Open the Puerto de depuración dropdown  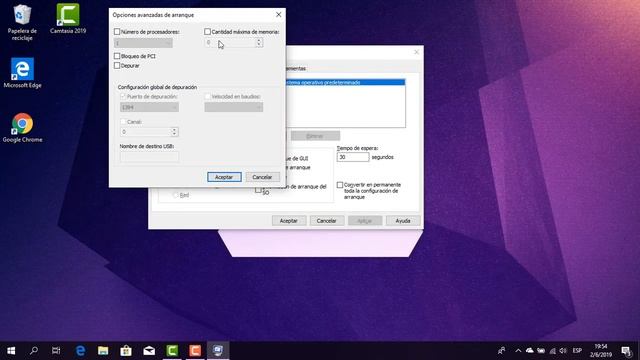tap(149, 107)
